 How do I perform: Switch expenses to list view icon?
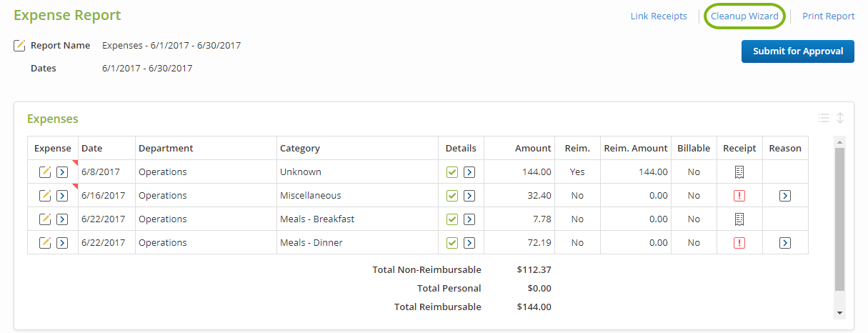824,119
